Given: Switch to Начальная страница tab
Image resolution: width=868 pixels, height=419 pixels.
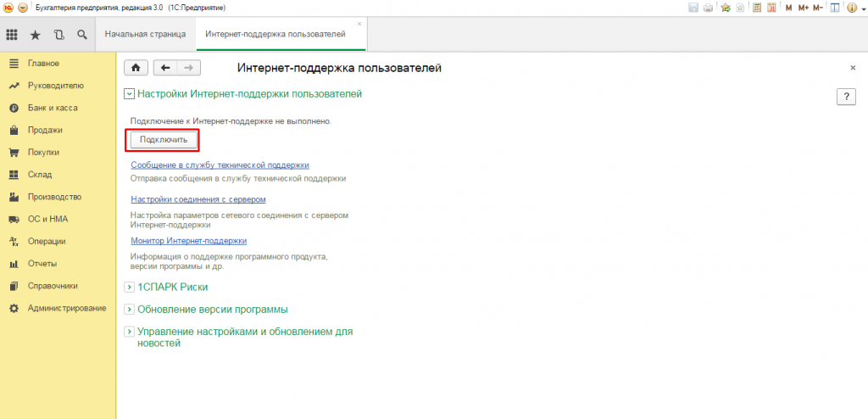Looking at the screenshot, I should coord(145,35).
